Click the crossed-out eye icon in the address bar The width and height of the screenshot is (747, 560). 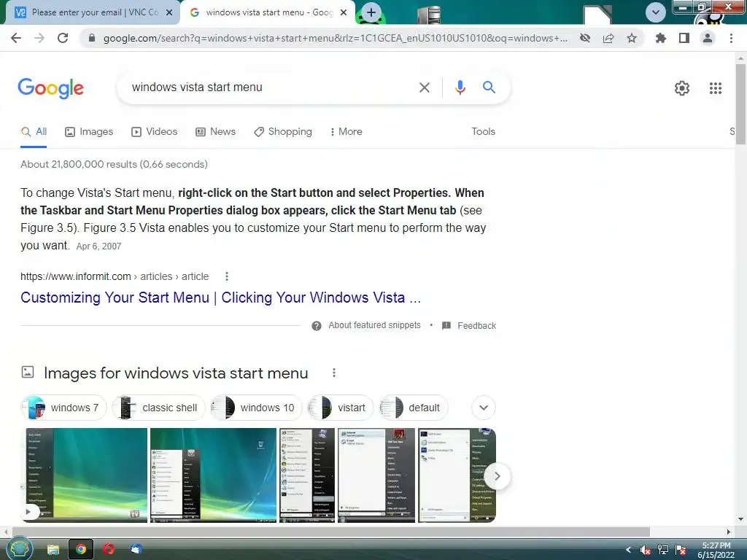tap(585, 38)
